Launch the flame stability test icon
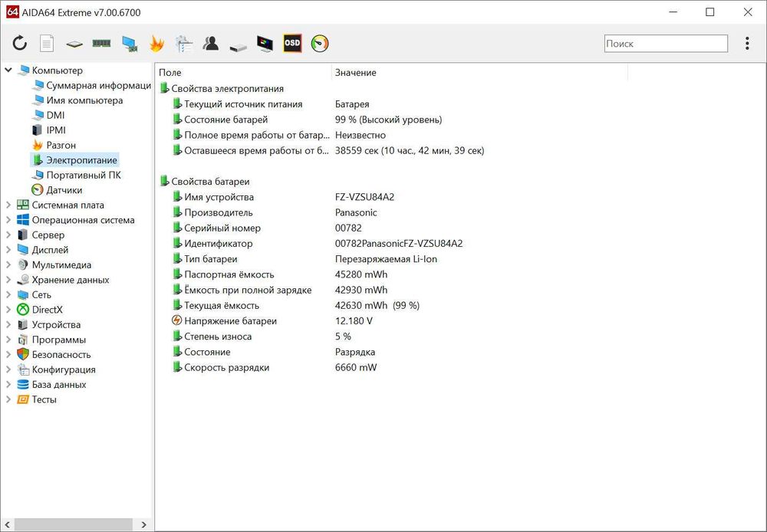This screenshot has height=532, width=767. tap(156, 44)
